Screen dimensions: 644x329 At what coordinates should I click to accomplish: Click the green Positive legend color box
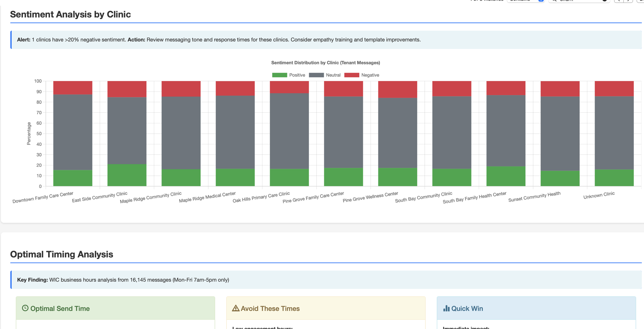click(279, 75)
